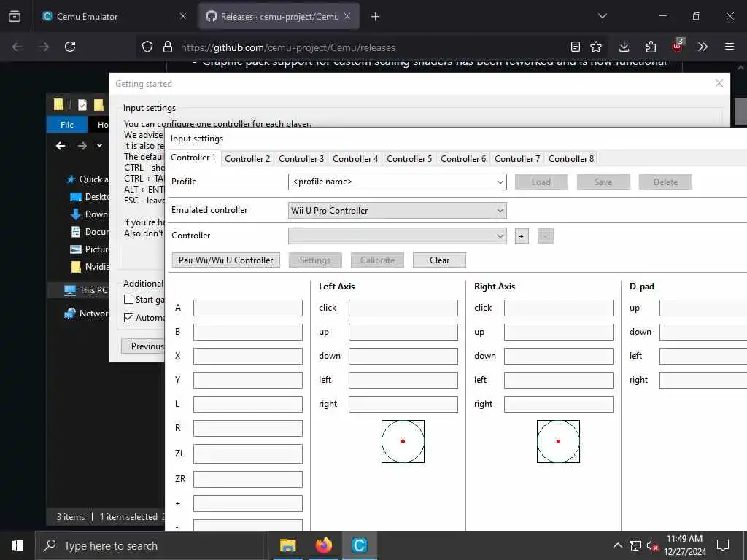
Task: Click the taskbar search box
Action: (152, 545)
